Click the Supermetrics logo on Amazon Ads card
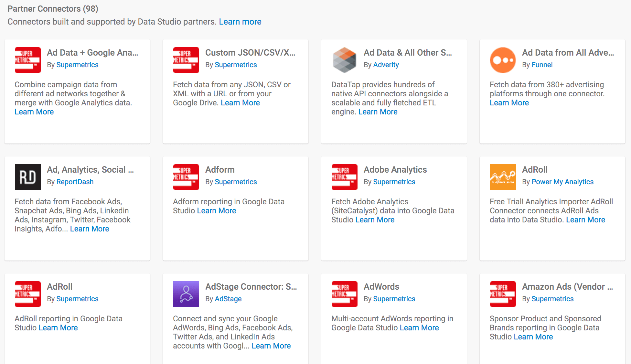 [503, 294]
